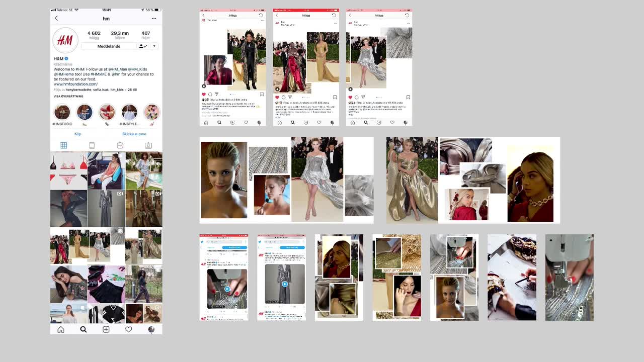Select the search icon in the bottom navigation
644x362 pixels.
tap(83, 329)
